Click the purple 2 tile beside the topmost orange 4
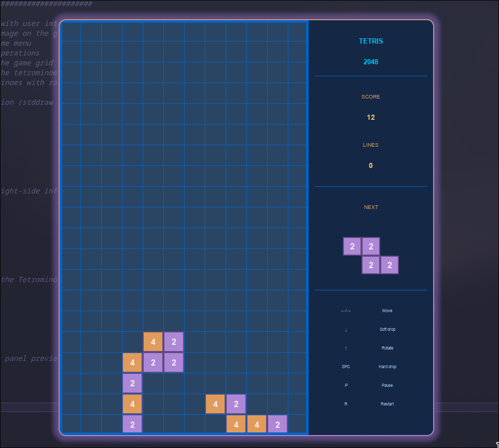 (x=174, y=342)
